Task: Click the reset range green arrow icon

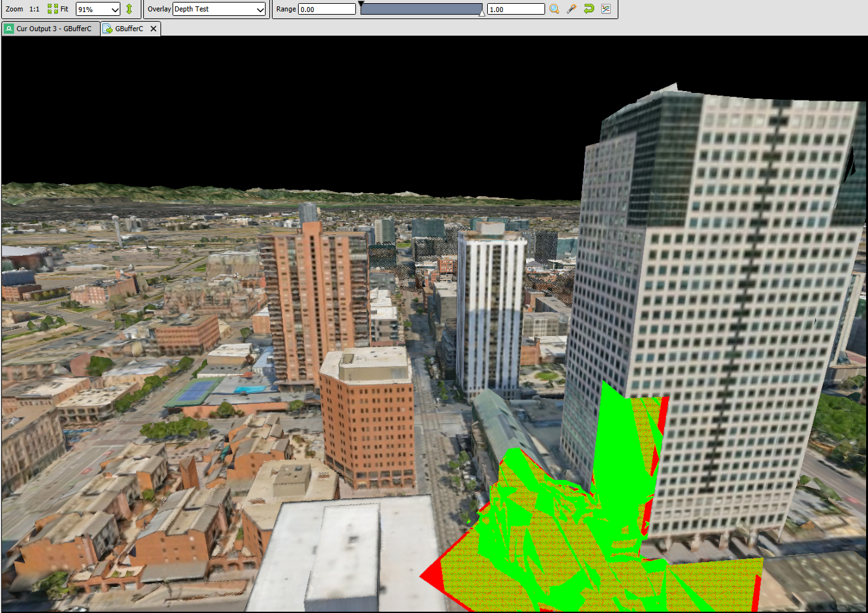Action: [x=588, y=9]
